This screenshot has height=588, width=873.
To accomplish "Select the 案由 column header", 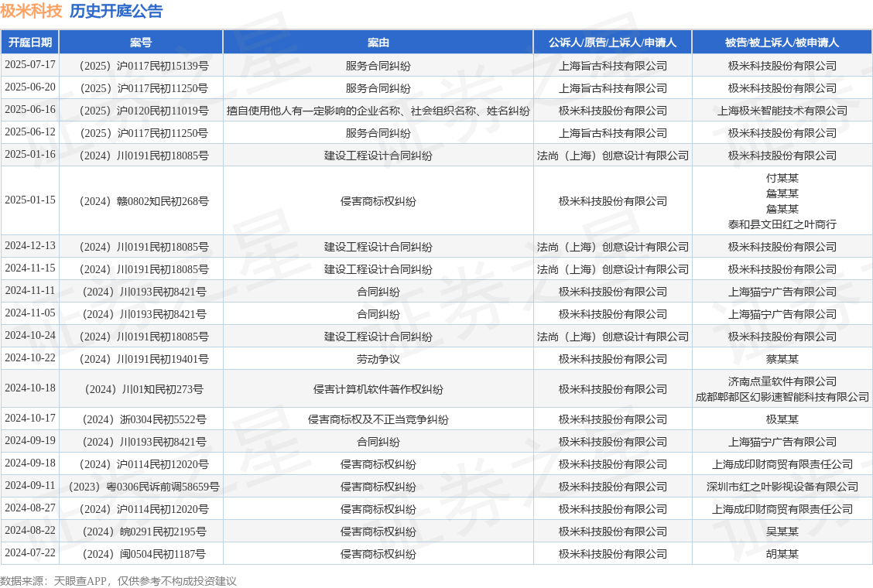I will (378, 43).
